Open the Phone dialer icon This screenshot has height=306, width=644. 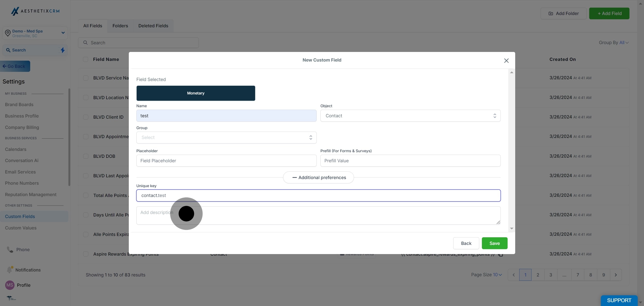point(10,249)
